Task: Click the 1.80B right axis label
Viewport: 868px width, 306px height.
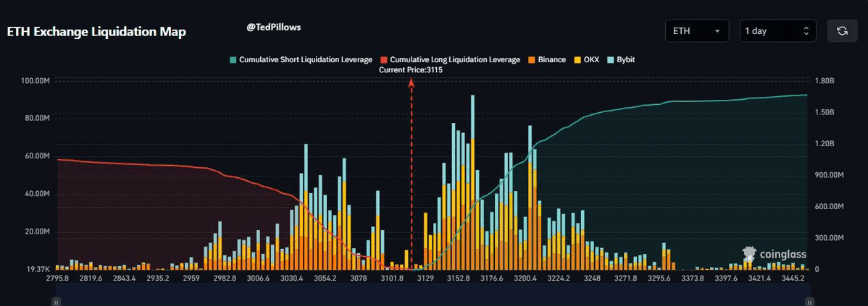Action: pos(825,81)
